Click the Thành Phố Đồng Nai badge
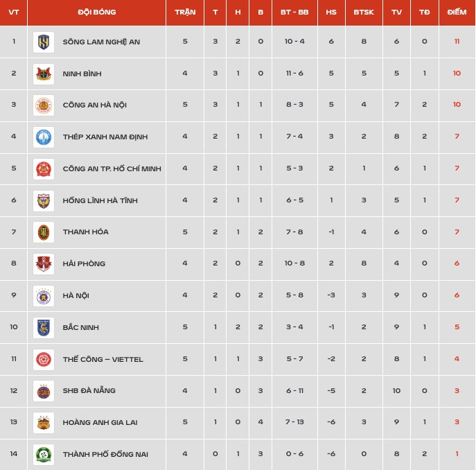The height and width of the screenshot is (470, 476). click(x=44, y=455)
